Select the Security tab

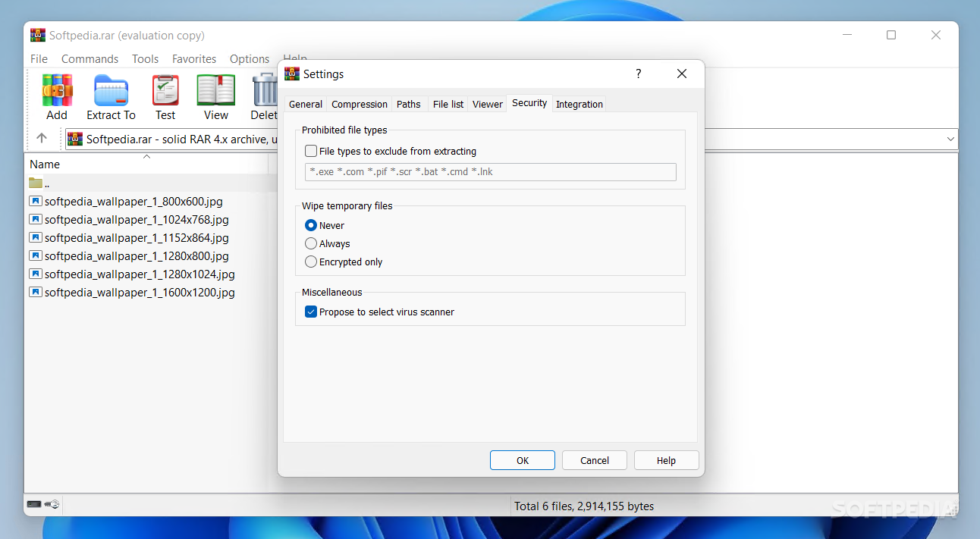tap(529, 103)
